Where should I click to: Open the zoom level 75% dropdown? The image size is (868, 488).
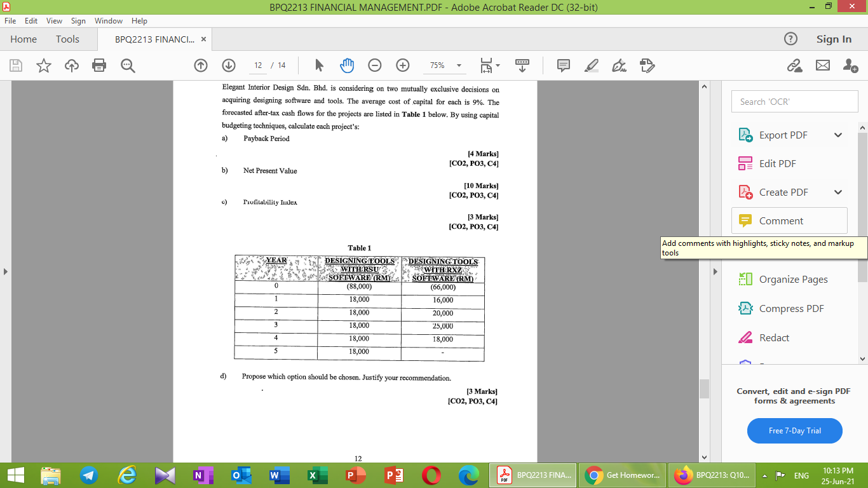pos(444,65)
